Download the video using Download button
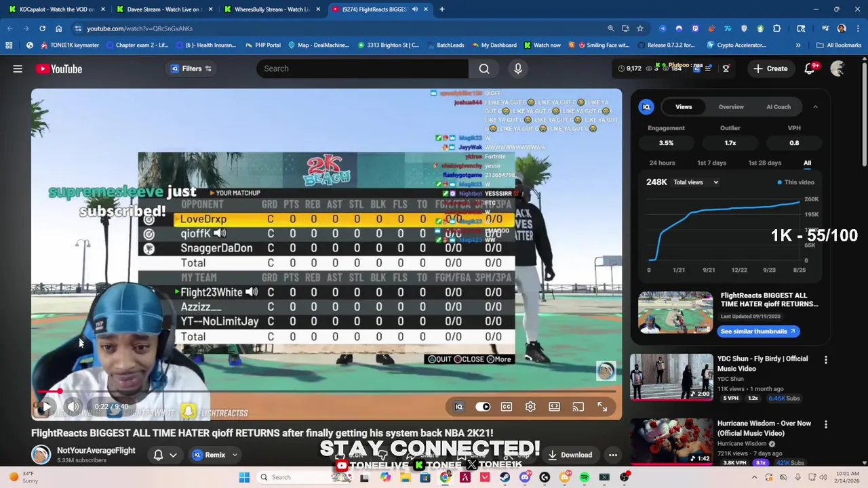 [x=570, y=455]
